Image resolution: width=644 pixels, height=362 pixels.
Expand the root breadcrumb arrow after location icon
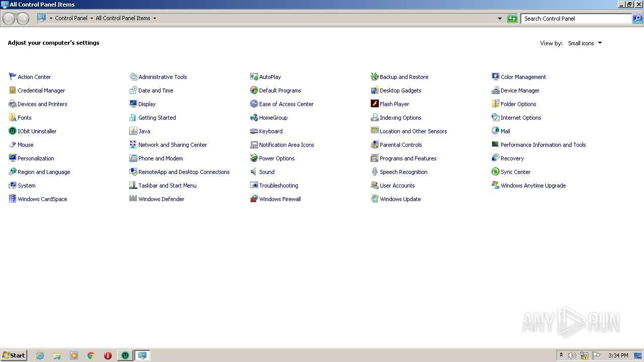[x=51, y=18]
